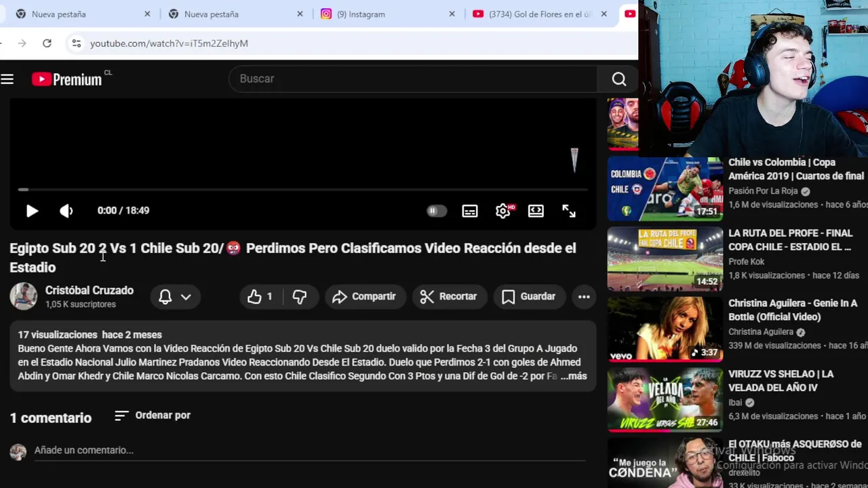
Task: Close the Instagram tab
Action: coord(452,14)
